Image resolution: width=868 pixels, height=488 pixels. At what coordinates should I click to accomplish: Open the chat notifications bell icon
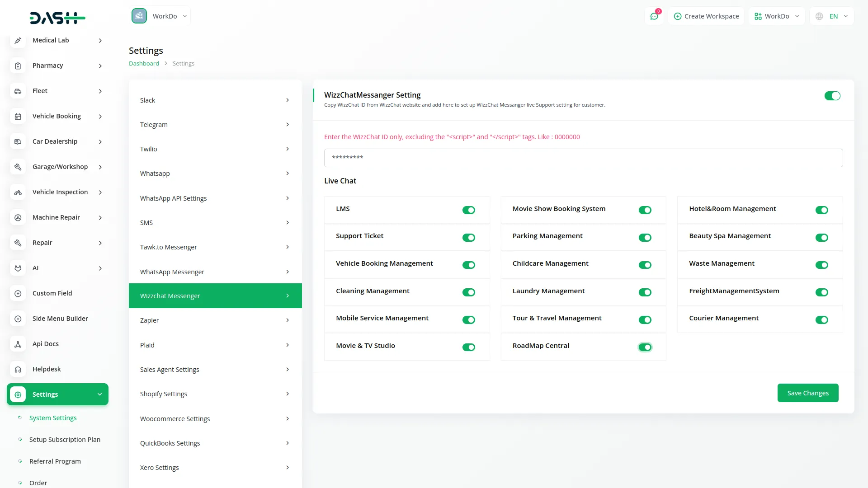click(654, 16)
